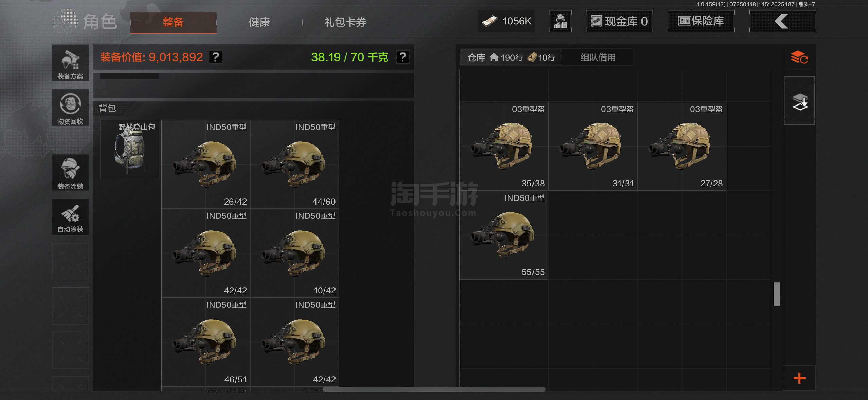The image size is (868, 400).
Task: Click the orange plus expand storage button
Action: pyautogui.click(x=799, y=378)
